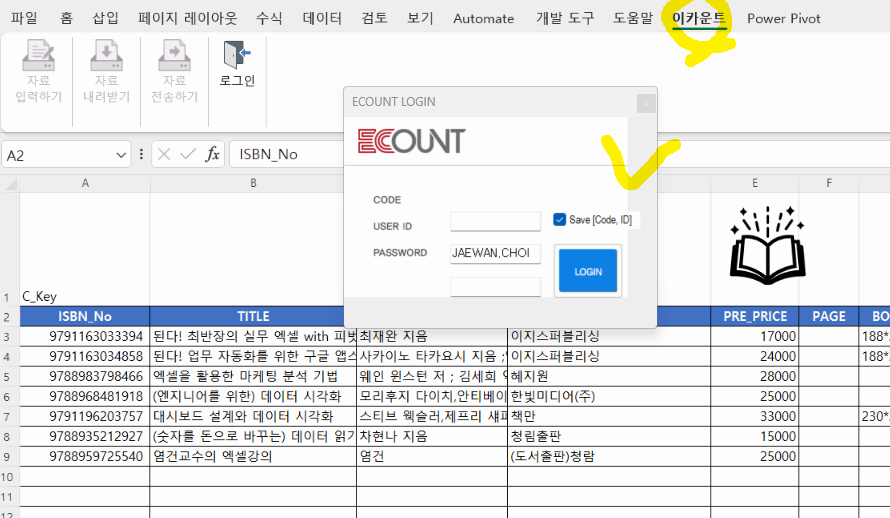Click cell with ISBN 9788959725540
890x518 pixels.
tap(85, 456)
